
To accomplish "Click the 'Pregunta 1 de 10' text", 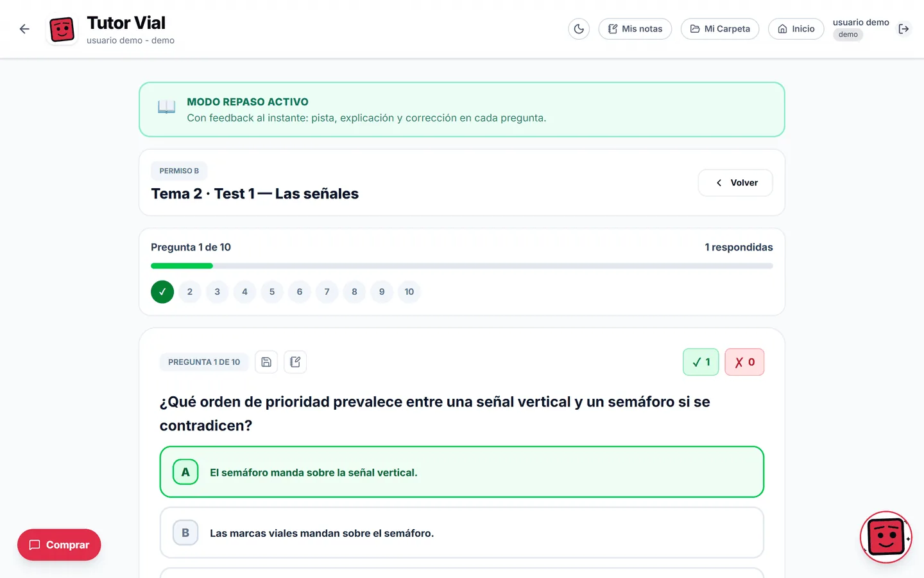I will point(191,247).
